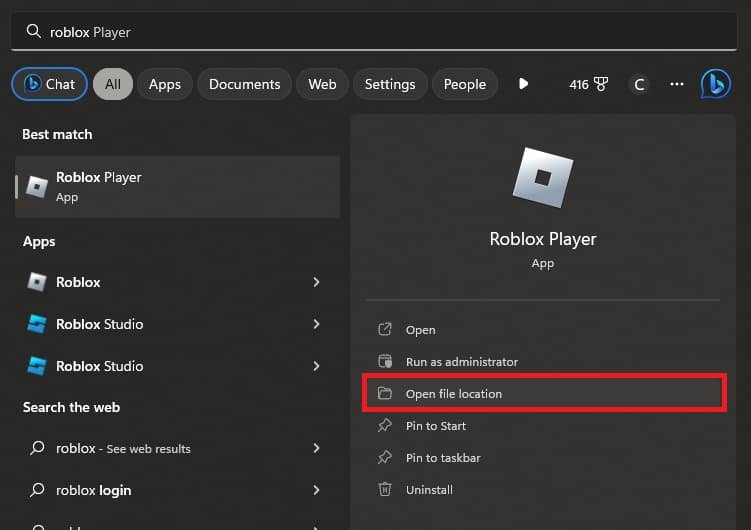Click the play arrow for more filters
This screenshot has height=530, width=751.
tap(523, 84)
